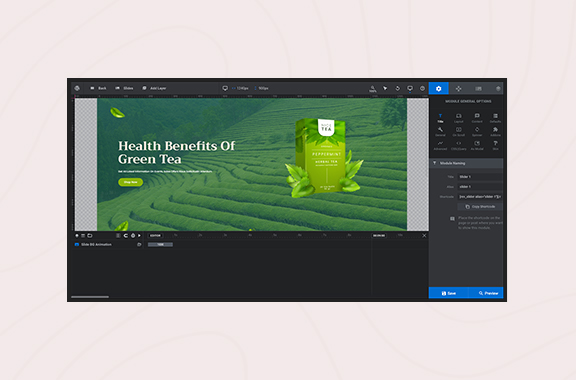Toggle the desktop device view icon

click(410, 89)
